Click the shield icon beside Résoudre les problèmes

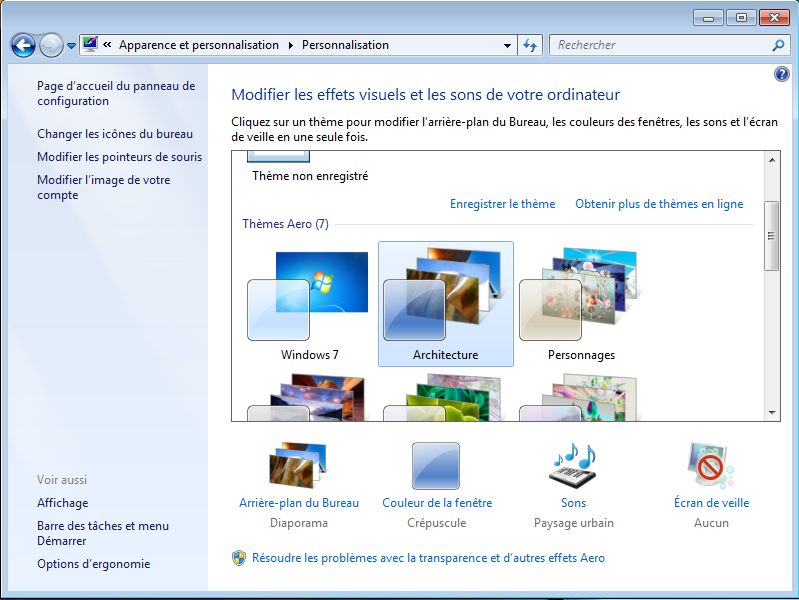(x=238, y=558)
